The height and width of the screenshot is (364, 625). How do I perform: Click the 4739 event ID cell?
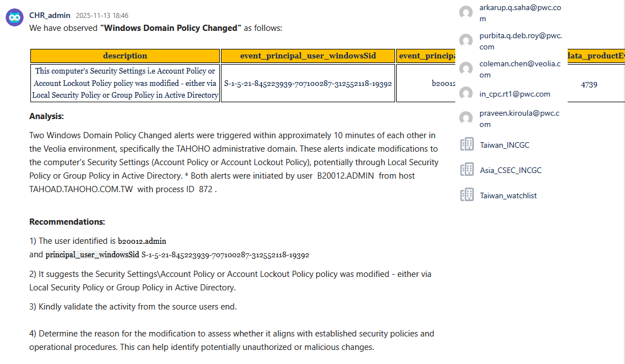click(589, 85)
